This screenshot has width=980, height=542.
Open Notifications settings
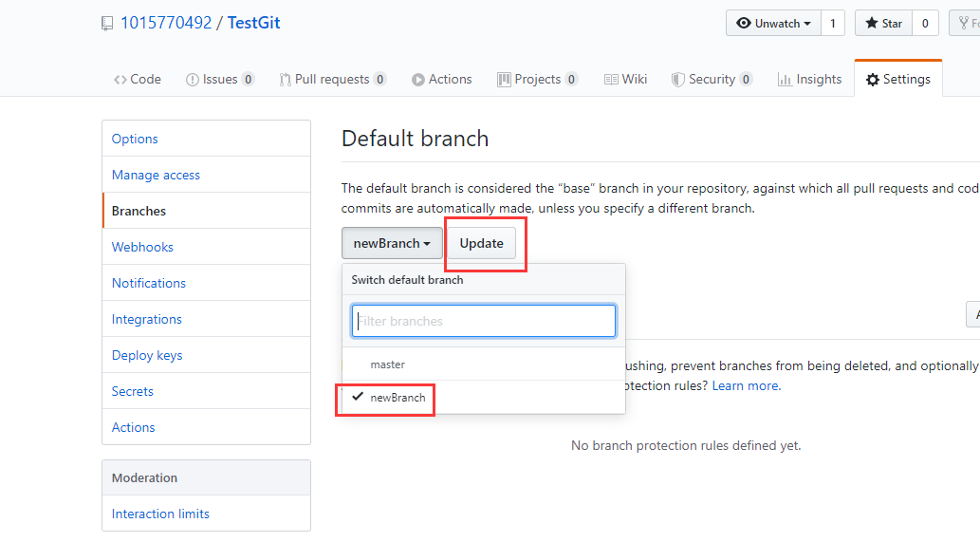206,283
